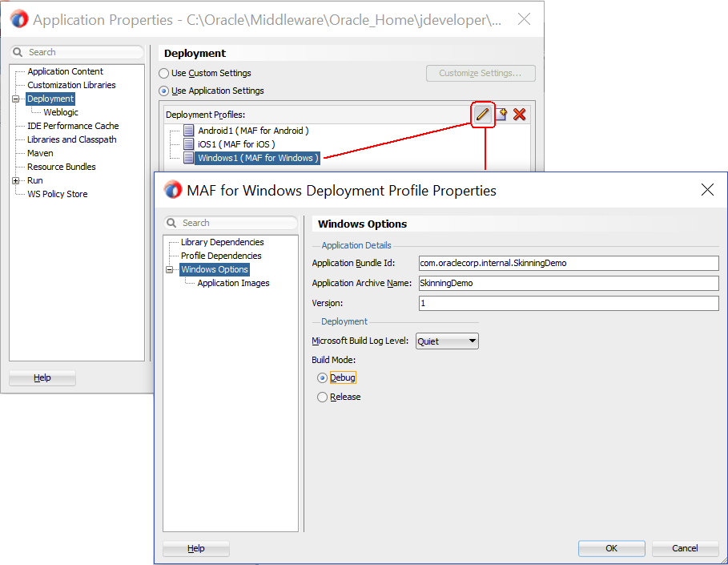Click the Windows1 profile document icon
This screenshot has width=728, height=565.
pos(188,158)
